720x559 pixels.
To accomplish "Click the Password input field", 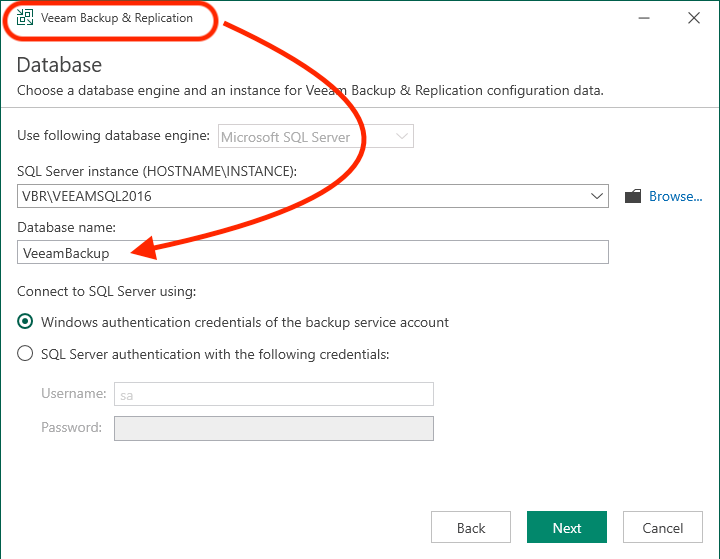I will pyautogui.click(x=274, y=428).
